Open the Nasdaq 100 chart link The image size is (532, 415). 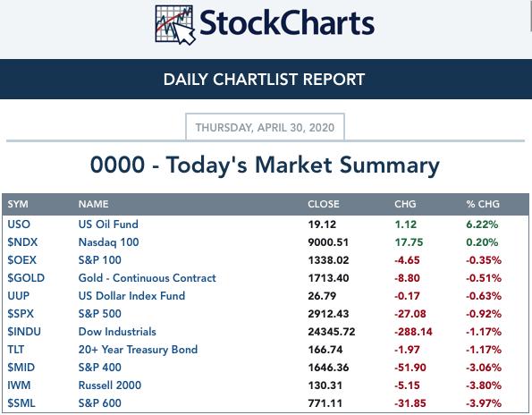coord(108,242)
